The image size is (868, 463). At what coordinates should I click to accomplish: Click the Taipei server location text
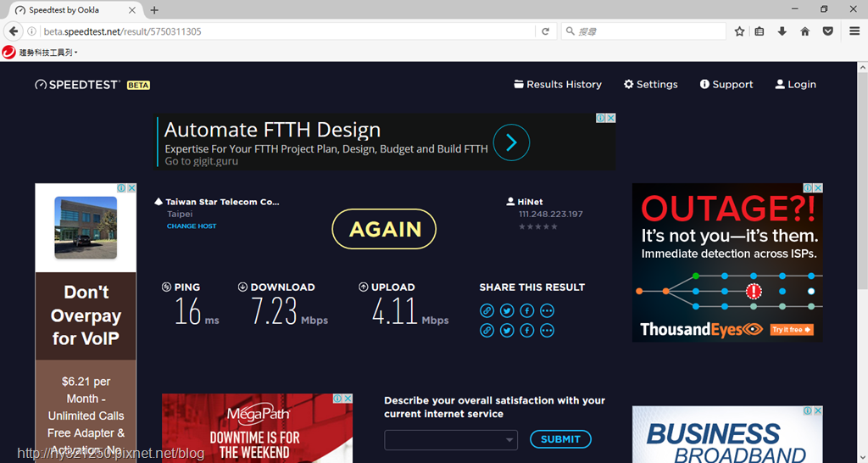(180, 214)
